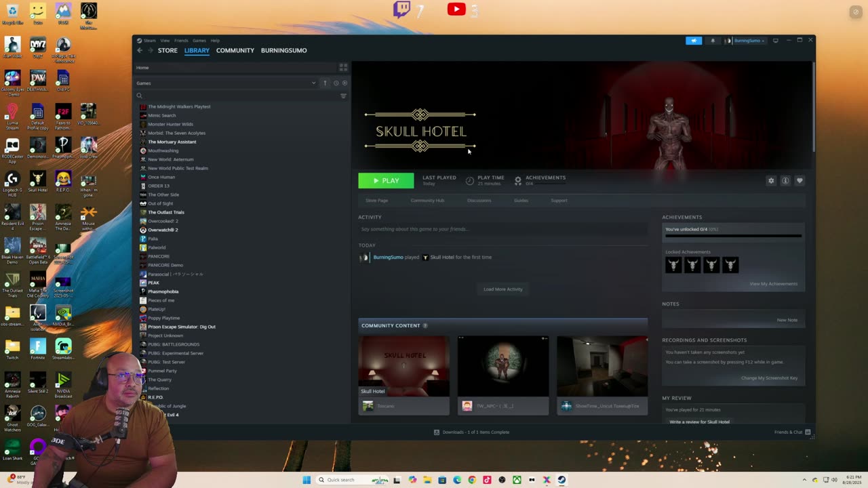Open Library Home
Image resolution: width=868 pixels, height=488 pixels.
pos(142,68)
